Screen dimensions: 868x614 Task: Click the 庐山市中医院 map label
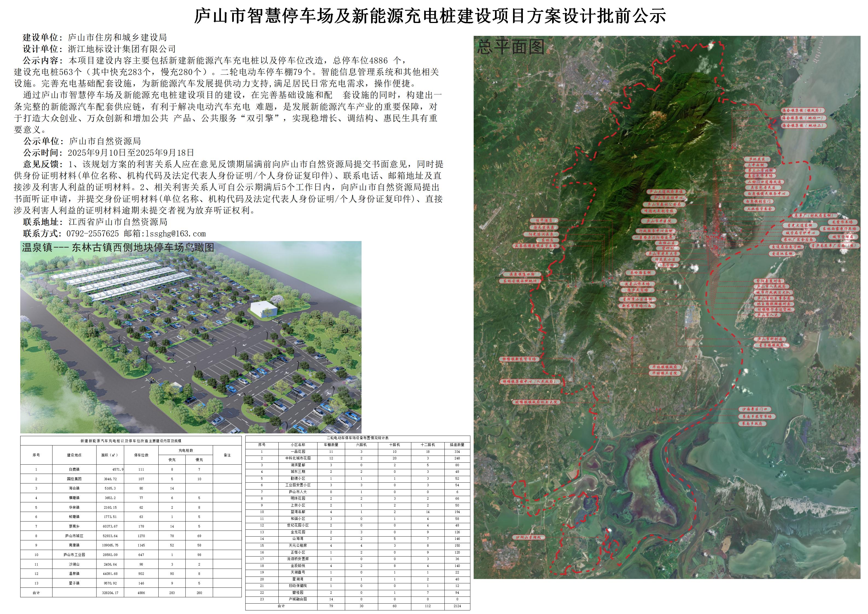click(x=659, y=221)
